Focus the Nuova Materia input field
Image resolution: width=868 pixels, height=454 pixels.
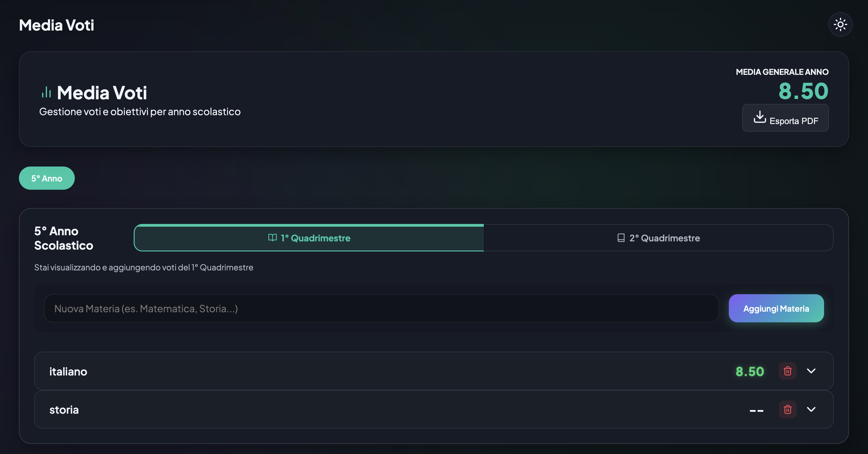coord(381,308)
